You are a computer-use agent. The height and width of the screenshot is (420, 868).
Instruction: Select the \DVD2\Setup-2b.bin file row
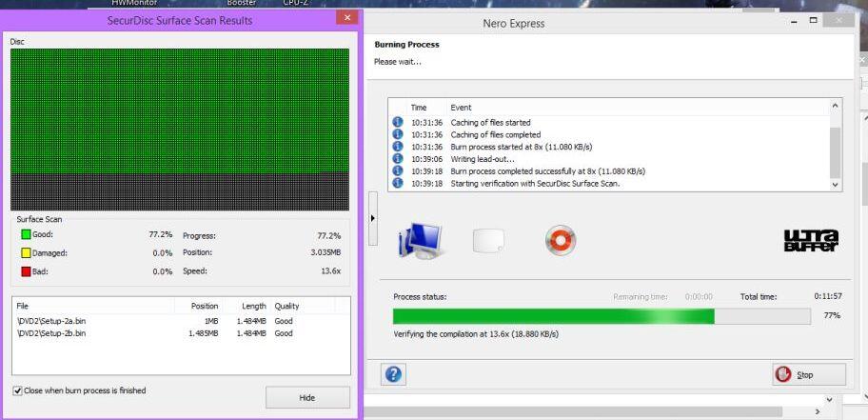(x=181, y=333)
